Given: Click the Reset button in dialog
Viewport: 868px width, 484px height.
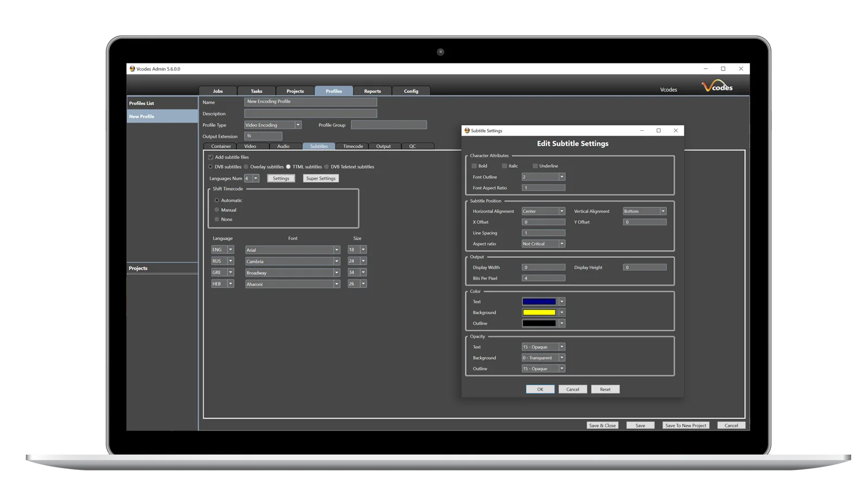Looking at the screenshot, I should 605,390.
